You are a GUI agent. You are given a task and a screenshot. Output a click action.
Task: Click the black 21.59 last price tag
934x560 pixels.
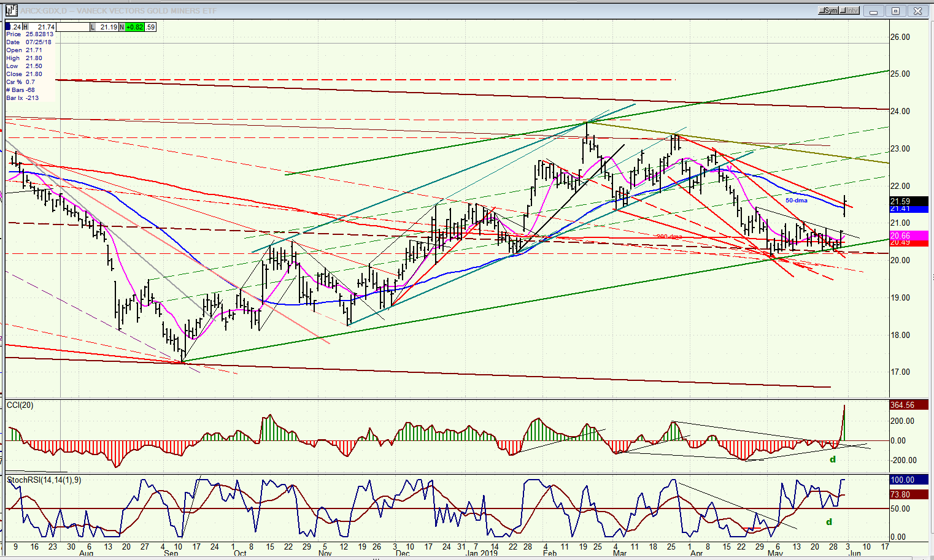[908, 201]
